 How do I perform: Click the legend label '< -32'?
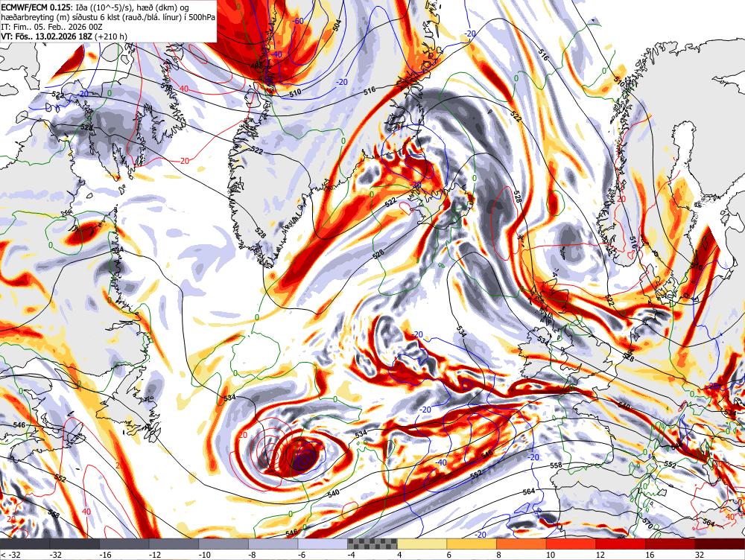[10, 555]
